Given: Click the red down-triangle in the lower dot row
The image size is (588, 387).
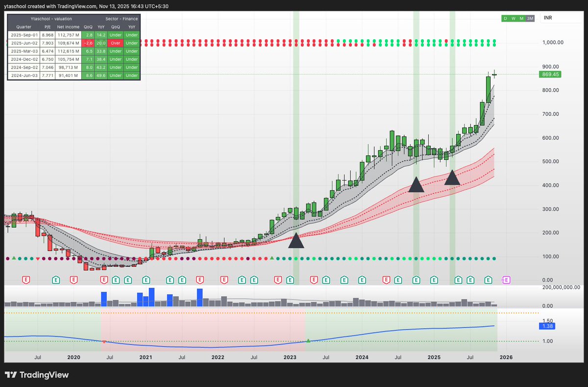Looking at the screenshot, I should tap(38, 258).
